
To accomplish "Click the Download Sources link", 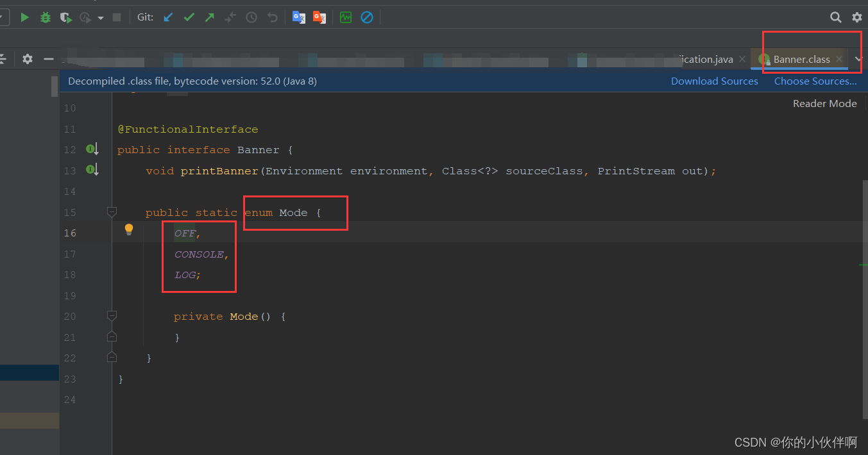I will 715,81.
